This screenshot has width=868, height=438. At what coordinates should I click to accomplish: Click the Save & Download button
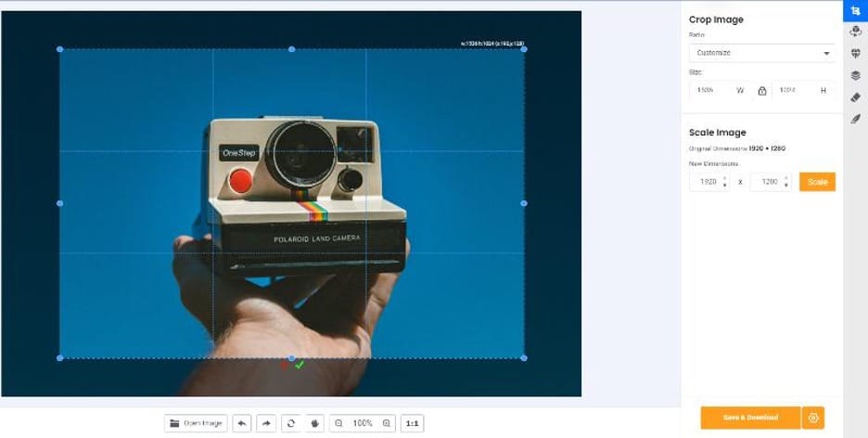pyautogui.click(x=750, y=418)
